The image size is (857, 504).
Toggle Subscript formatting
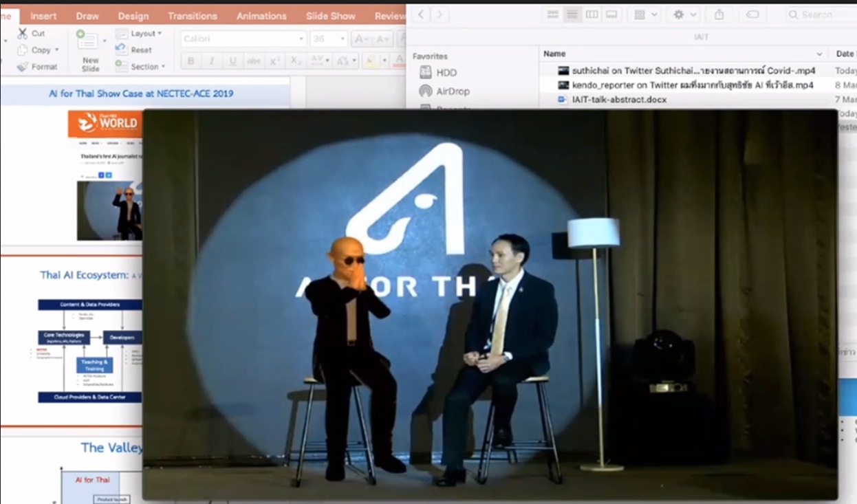pyautogui.click(x=296, y=61)
